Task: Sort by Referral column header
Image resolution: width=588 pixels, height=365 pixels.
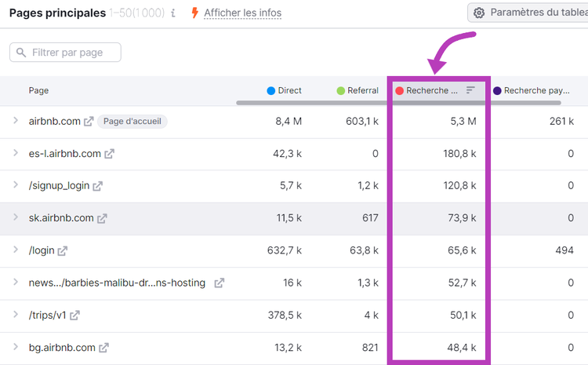Action: [x=358, y=90]
